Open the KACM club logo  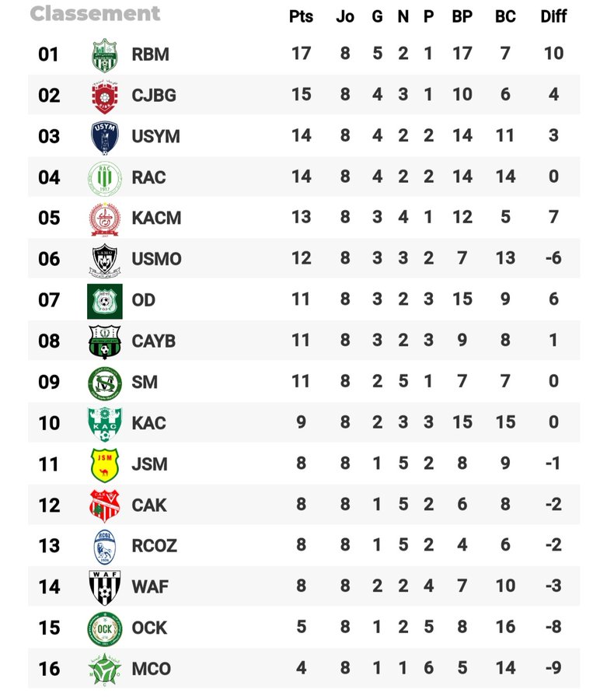(x=104, y=219)
